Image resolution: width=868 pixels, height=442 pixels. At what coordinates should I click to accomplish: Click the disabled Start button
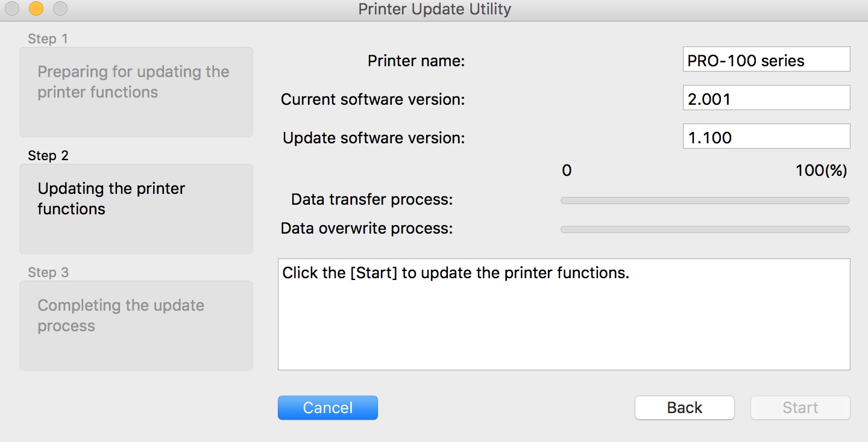pyautogui.click(x=800, y=408)
